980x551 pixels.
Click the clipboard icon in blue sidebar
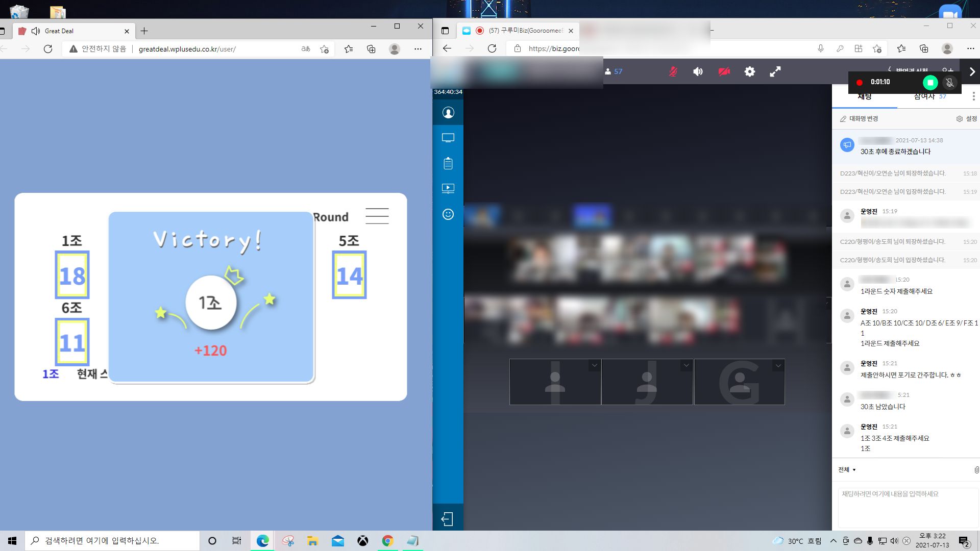tap(448, 163)
